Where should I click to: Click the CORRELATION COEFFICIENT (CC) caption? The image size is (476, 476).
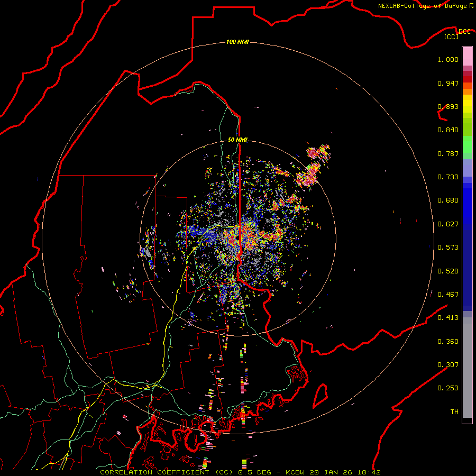(x=166, y=472)
